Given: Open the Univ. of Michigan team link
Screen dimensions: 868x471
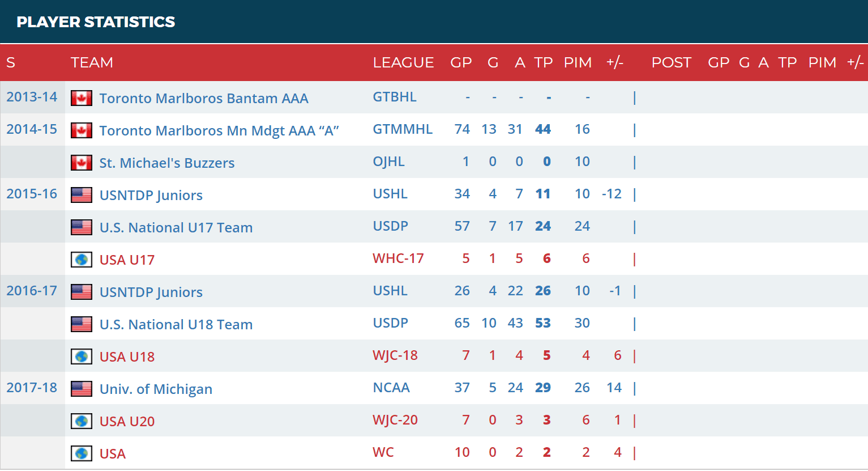Looking at the screenshot, I should click(x=156, y=389).
